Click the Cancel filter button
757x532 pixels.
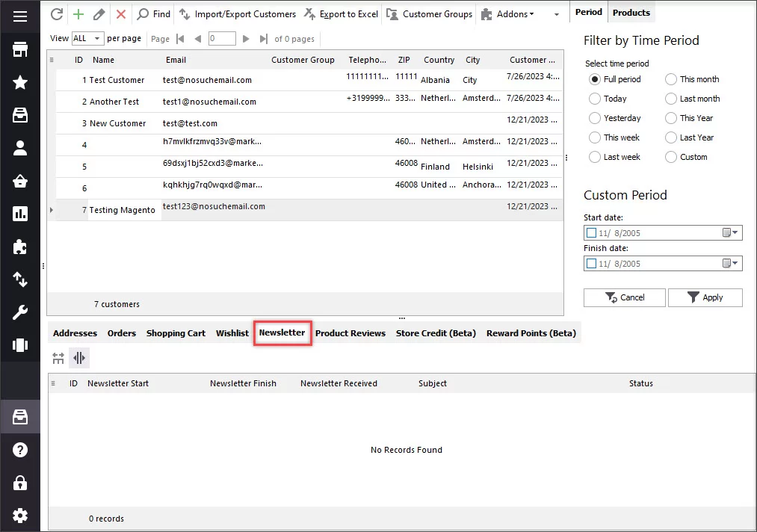click(624, 297)
